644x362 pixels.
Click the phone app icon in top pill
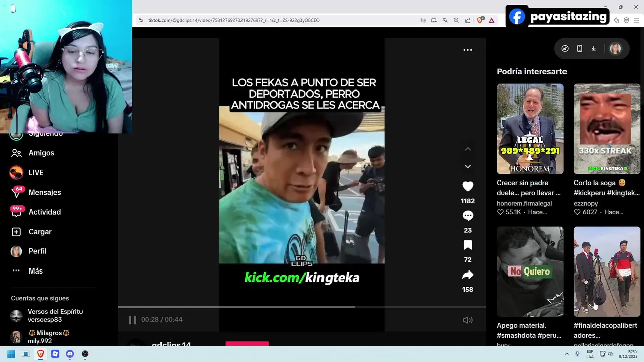(x=579, y=49)
